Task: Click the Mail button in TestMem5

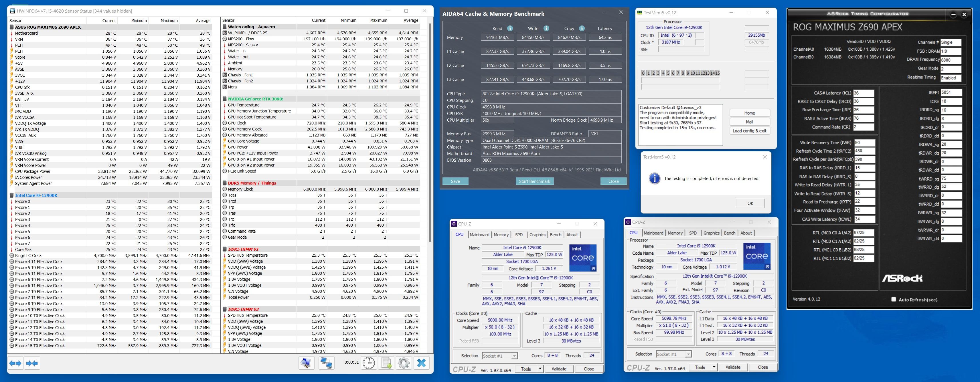Action: (750, 122)
